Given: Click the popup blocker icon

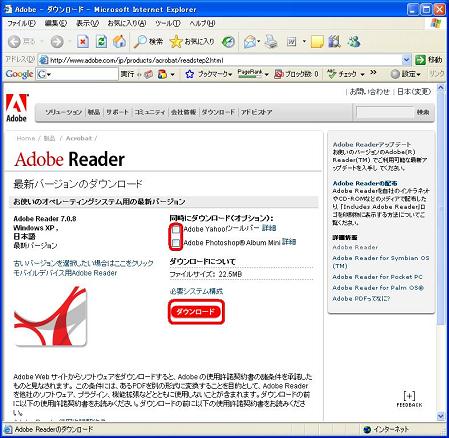Looking at the screenshot, I should (x=278, y=74).
